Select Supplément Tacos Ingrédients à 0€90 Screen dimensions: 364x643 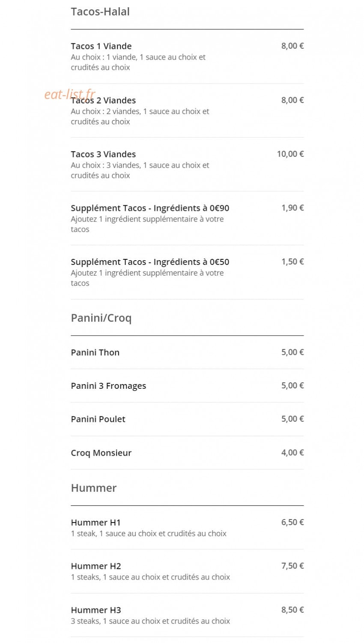pos(187,218)
